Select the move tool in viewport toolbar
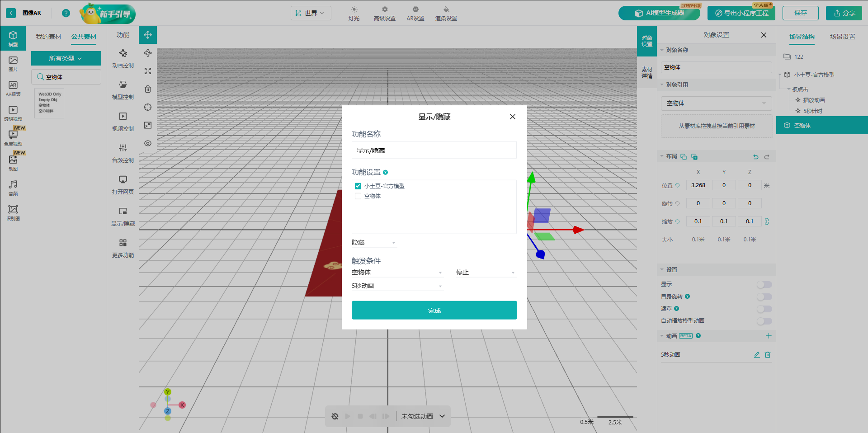This screenshot has width=868, height=433. 148,35
